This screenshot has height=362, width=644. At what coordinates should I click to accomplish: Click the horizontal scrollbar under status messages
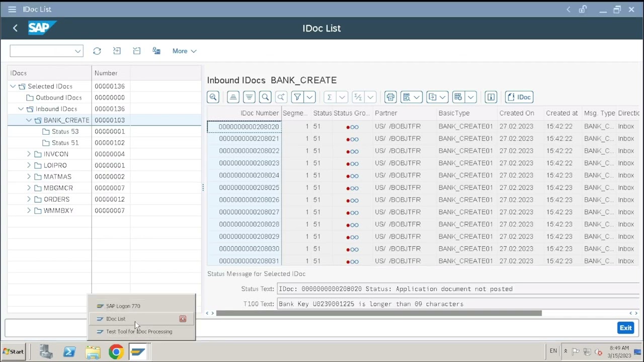pos(379,313)
